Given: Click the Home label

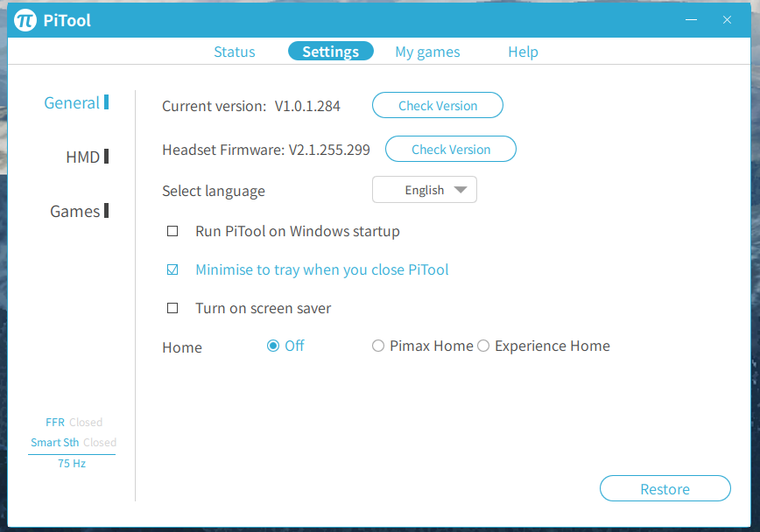Looking at the screenshot, I should tap(182, 347).
